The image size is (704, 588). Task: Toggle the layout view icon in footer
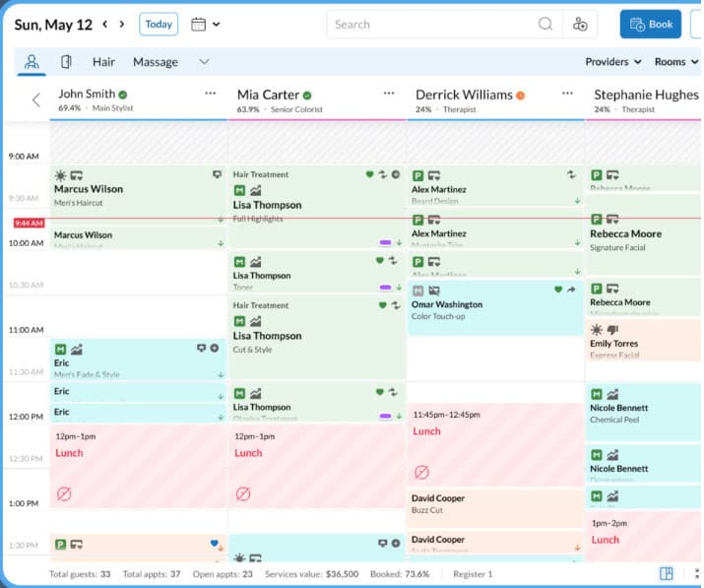click(x=667, y=573)
